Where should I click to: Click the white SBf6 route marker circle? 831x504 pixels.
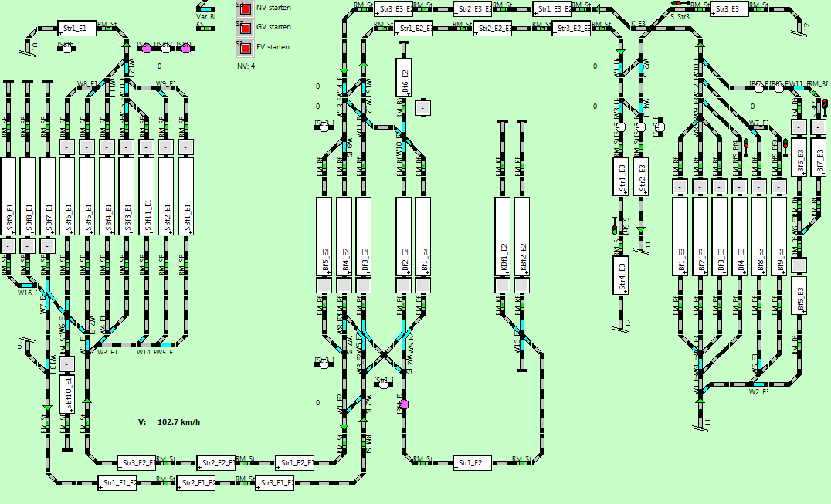pyautogui.click(x=67, y=49)
